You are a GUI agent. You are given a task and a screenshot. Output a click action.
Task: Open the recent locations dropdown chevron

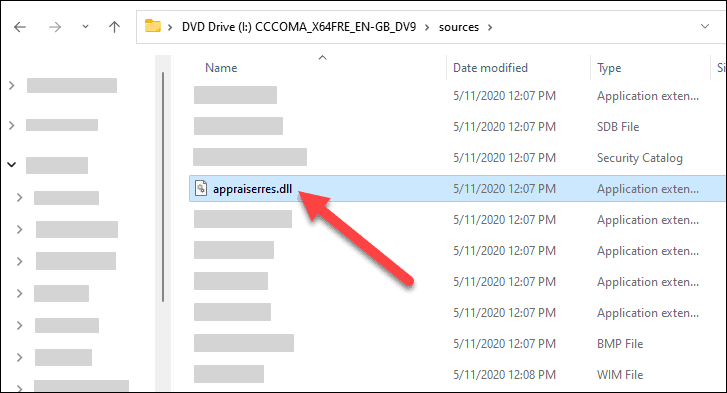coord(85,27)
